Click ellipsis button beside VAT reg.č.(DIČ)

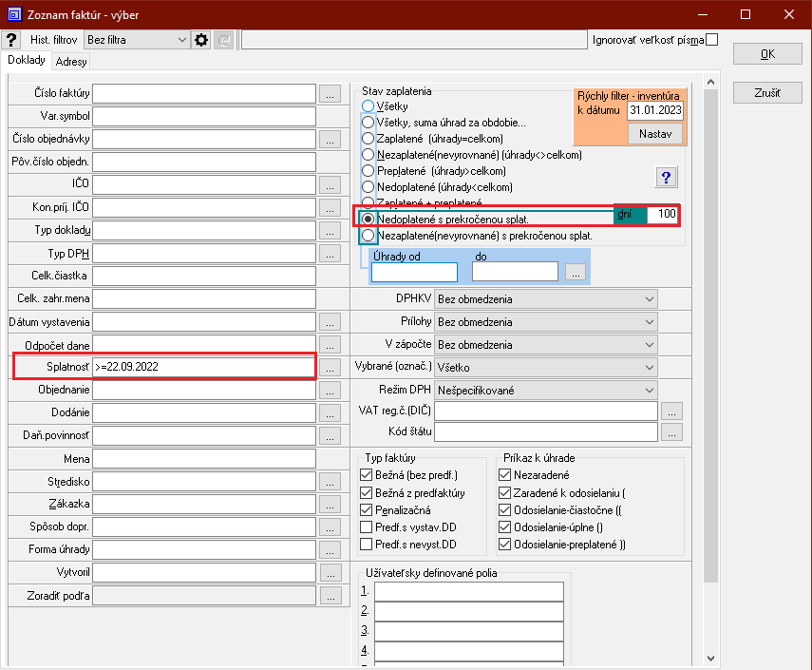[671, 412]
